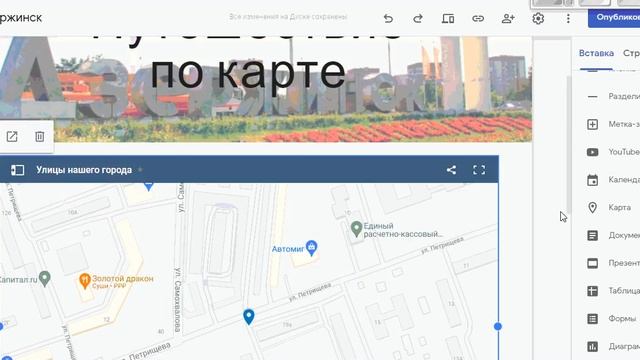Open the three-dot more menu

pyautogui.click(x=568, y=18)
